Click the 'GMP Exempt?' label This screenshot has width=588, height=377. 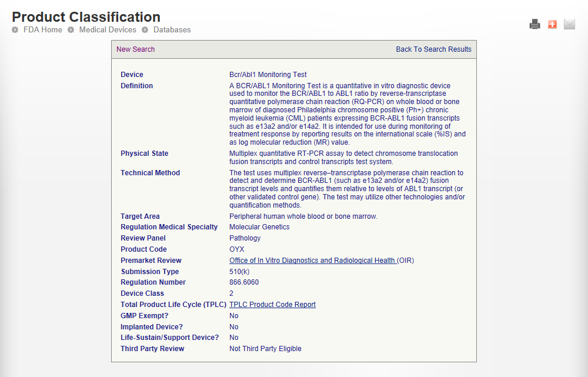pyautogui.click(x=145, y=316)
